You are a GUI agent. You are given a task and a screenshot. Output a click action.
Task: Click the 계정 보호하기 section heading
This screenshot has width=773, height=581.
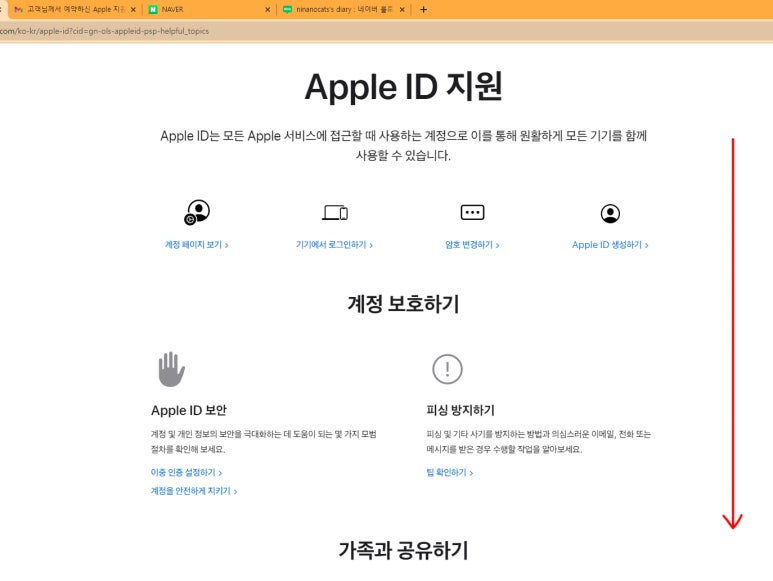(x=403, y=304)
